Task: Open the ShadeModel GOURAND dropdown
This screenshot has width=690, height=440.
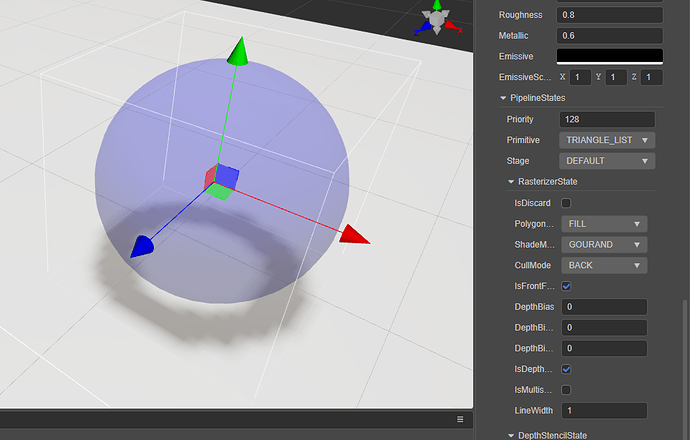Action: [x=604, y=245]
